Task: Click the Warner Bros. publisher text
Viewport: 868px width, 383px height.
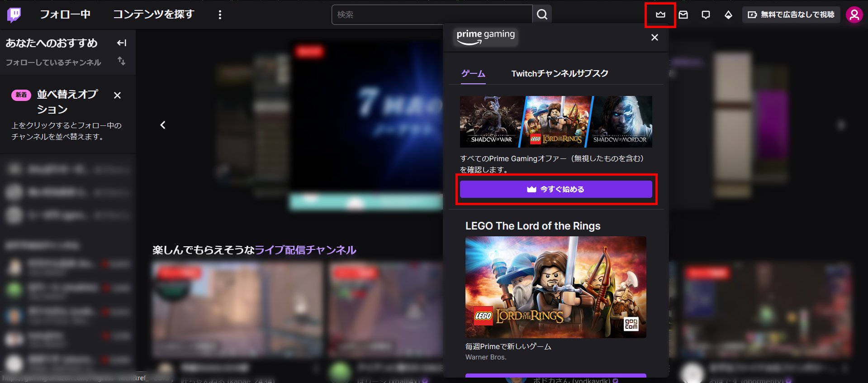Action: tap(486, 357)
